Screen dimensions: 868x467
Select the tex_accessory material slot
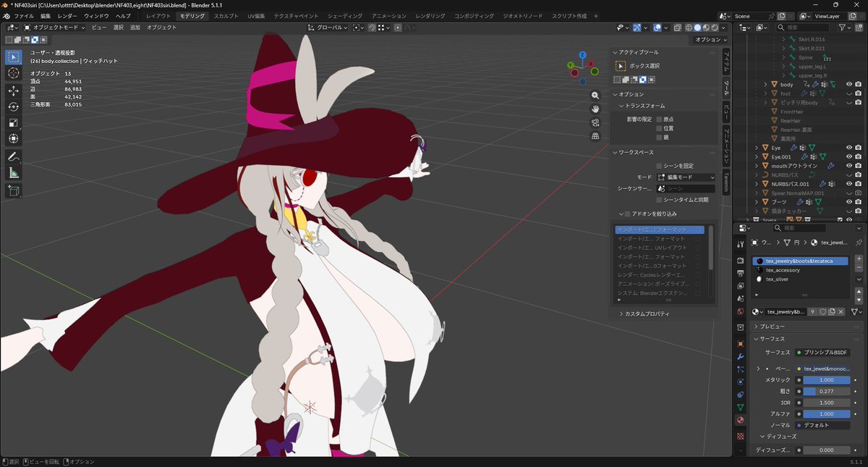point(801,270)
